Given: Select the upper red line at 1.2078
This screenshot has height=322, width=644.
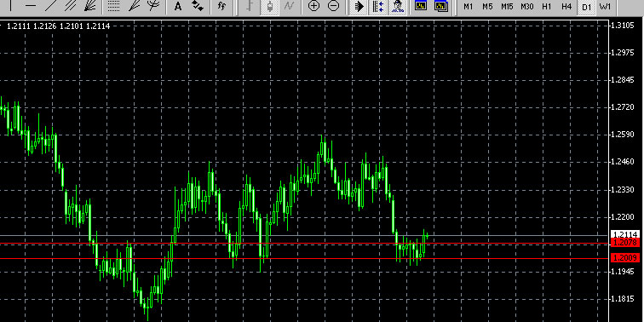Looking at the screenshot, I should point(304,244).
